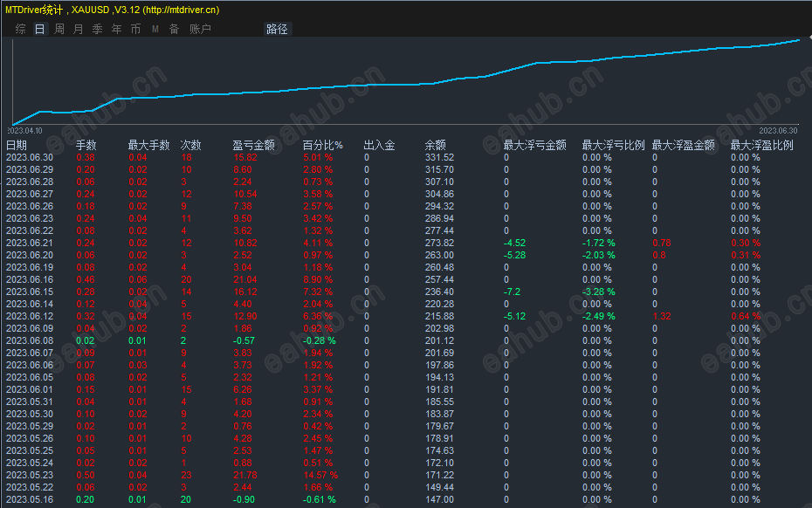This screenshot has height=508, width=812.
Task: Click balance 236.40
Action: (440, 292)
